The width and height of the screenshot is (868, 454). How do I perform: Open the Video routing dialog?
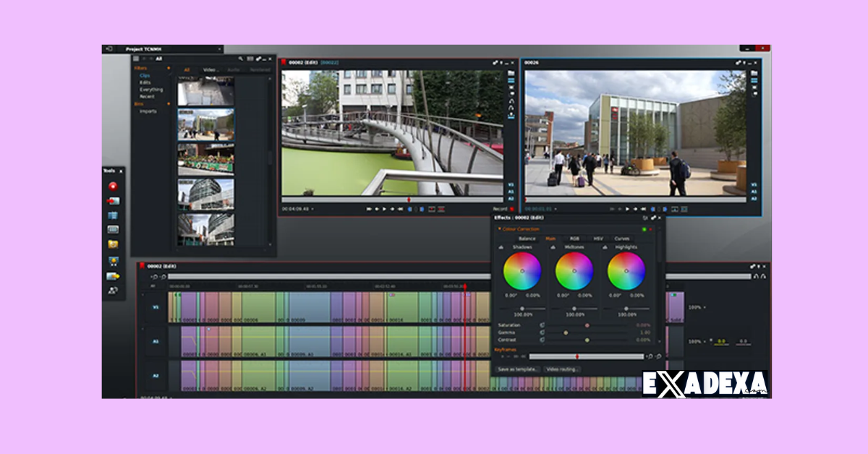[562, 369]
